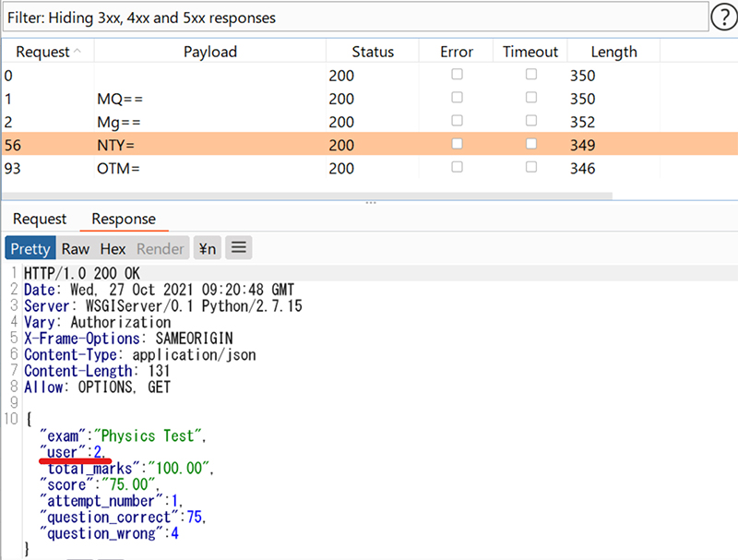Image resolution: width=738 pixels, height=560 pixels.
Task: Select the Hex view button
Action: coord(113,248)
